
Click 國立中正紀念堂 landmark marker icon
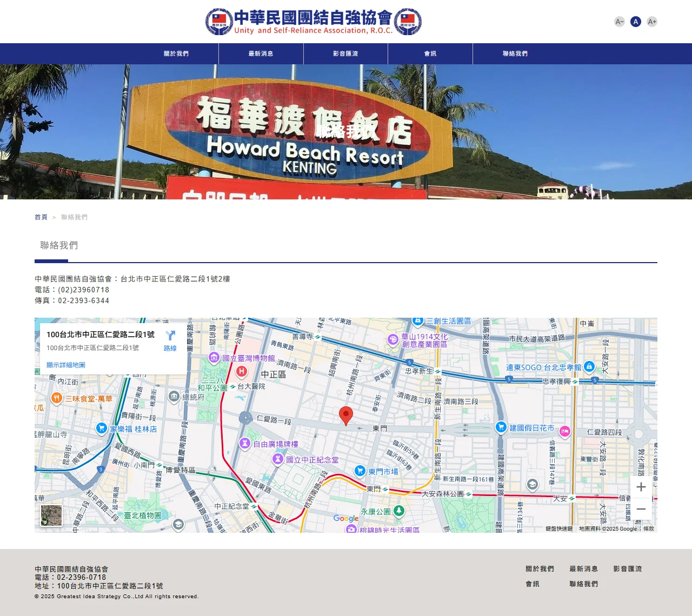(278, 459)
